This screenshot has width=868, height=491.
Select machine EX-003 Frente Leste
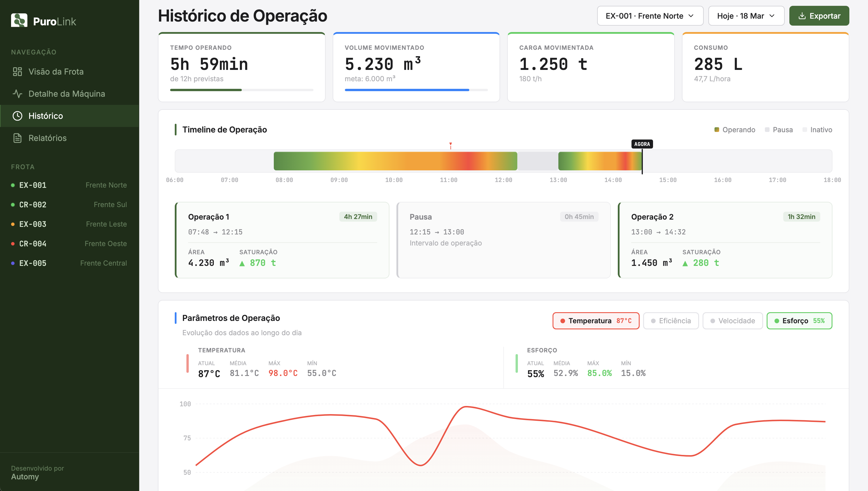pos(69,224)
